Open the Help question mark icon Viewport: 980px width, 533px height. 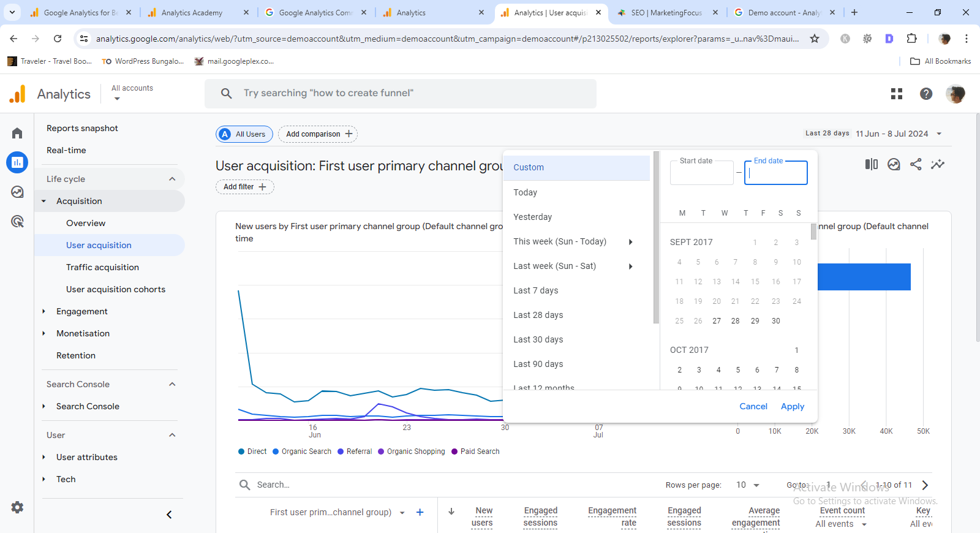(x=926, y=94)
